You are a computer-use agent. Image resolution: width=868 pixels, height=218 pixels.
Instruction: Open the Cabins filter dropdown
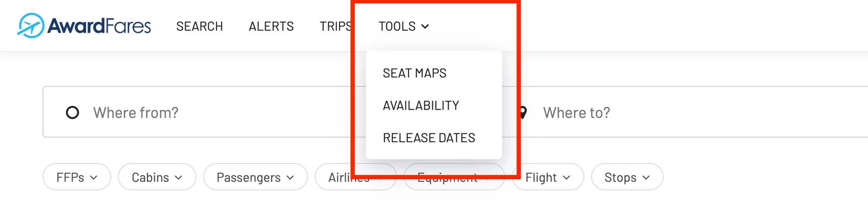[x=157, y=177]
